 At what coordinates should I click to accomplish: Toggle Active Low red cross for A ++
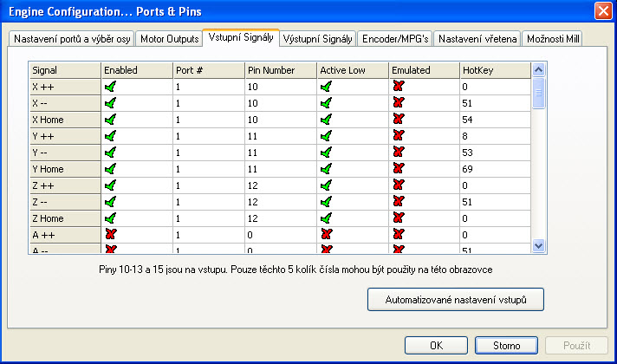tap(326, 235)
